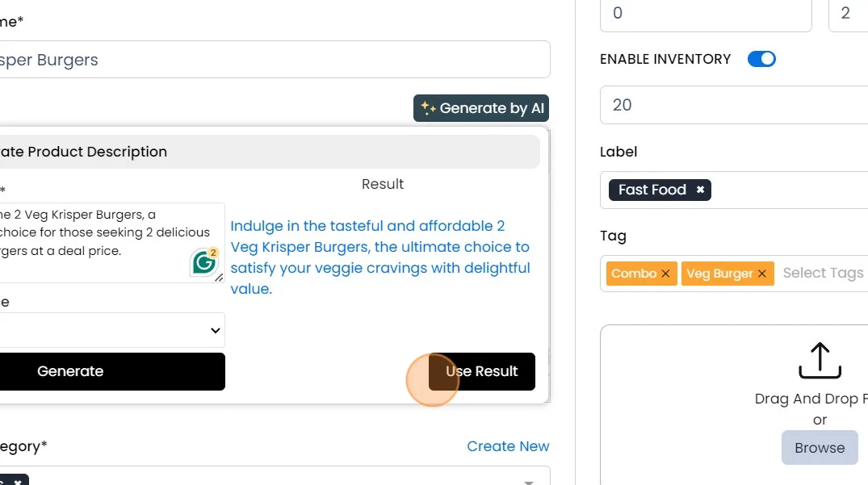The image size is (868, 485).
Task: Remove the Fast Food label chip
Action: tap(700, 190)
